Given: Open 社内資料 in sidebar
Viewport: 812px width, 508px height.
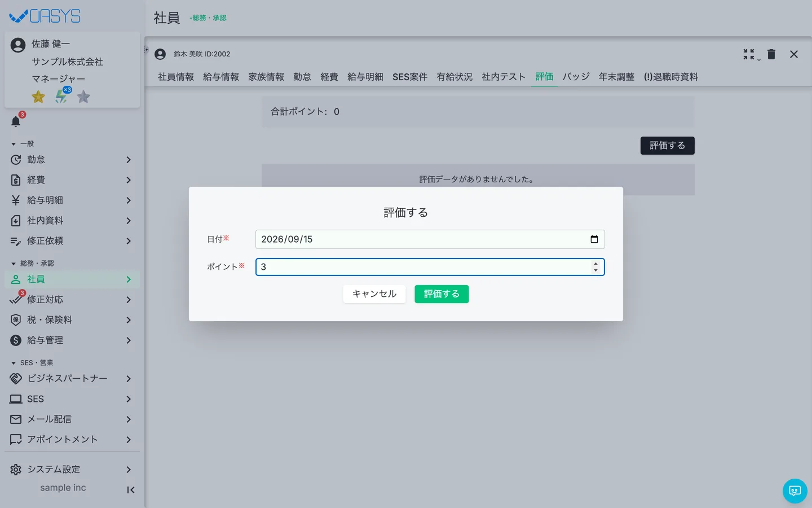Looking at the screenshot, I should click(72, 221).
